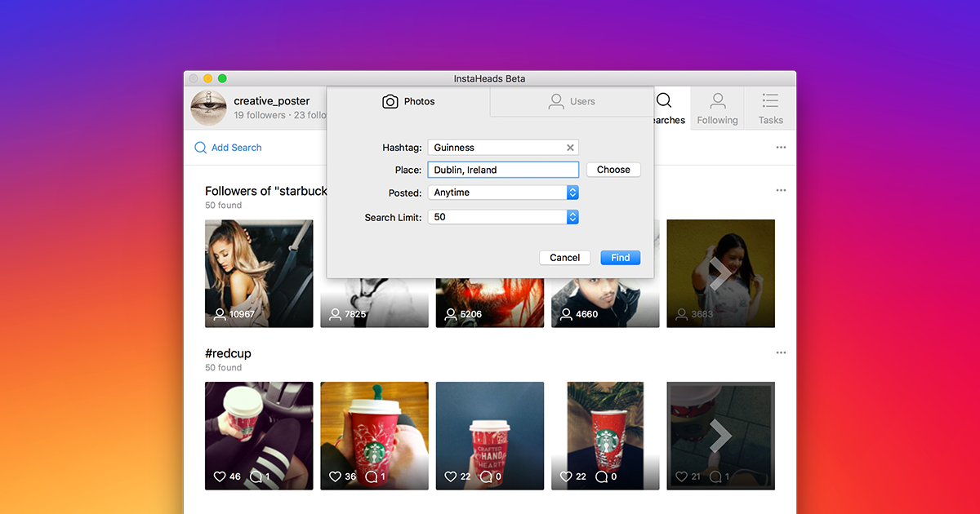Open the Search Limit dropdown
This screenshot has width=980, height=514.
tap(573, 216)
